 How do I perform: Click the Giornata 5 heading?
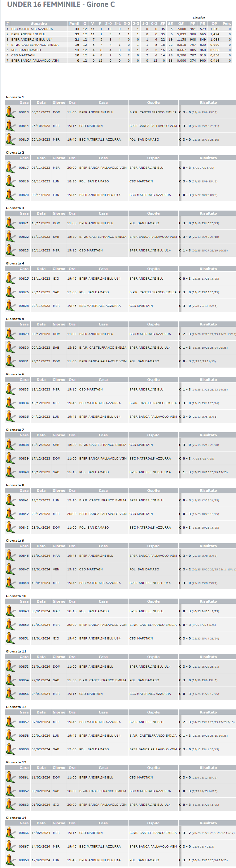15,319
